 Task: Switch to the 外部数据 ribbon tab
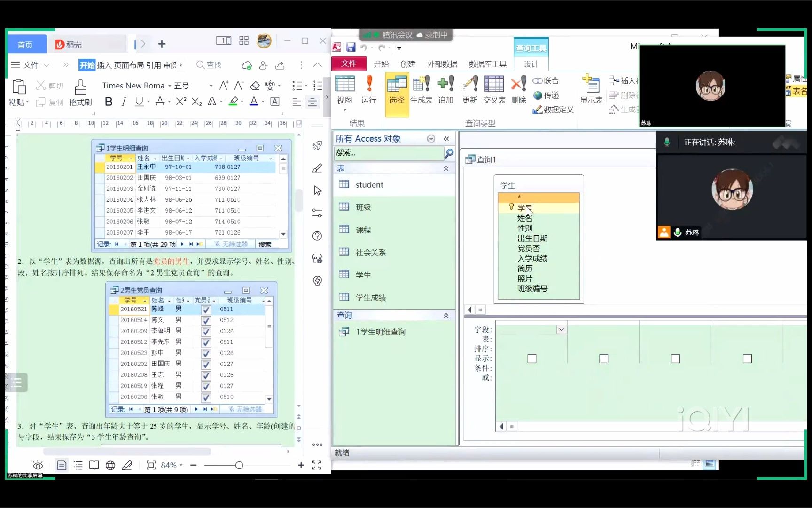click(442, 64)
